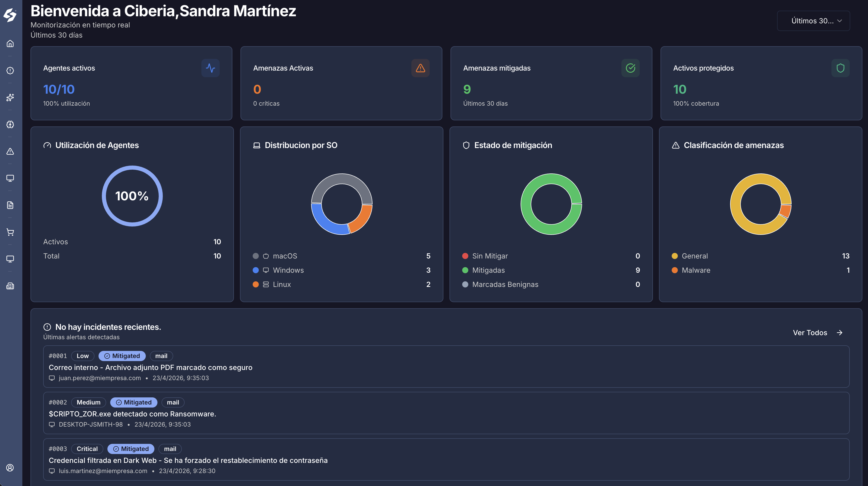Click the Mitigated badge on alert #0001
The height and width of the screenshot is (486, 868).
coord(122,356)
